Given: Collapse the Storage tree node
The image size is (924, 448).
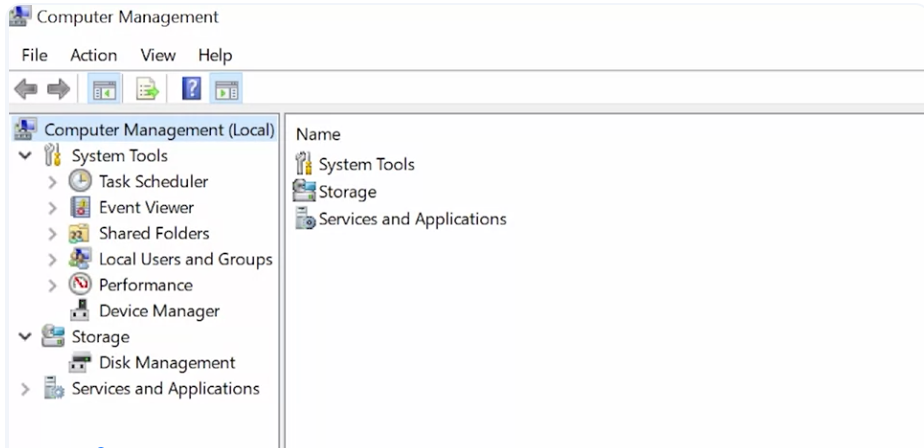Looking at the screenshot, I should click(x=25, y=337).
